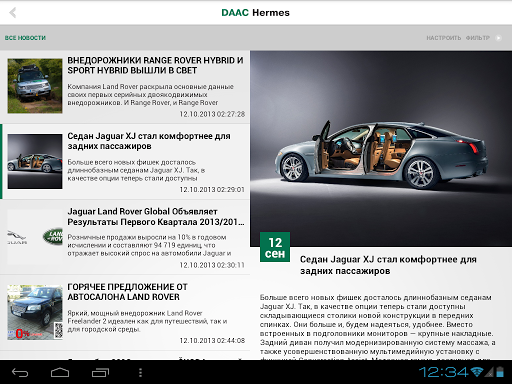The width and height of the screenshot is (512, 384).
Task: Open the Jaguar XJ thumbnail in the list
Action: [x=35, y=161]
